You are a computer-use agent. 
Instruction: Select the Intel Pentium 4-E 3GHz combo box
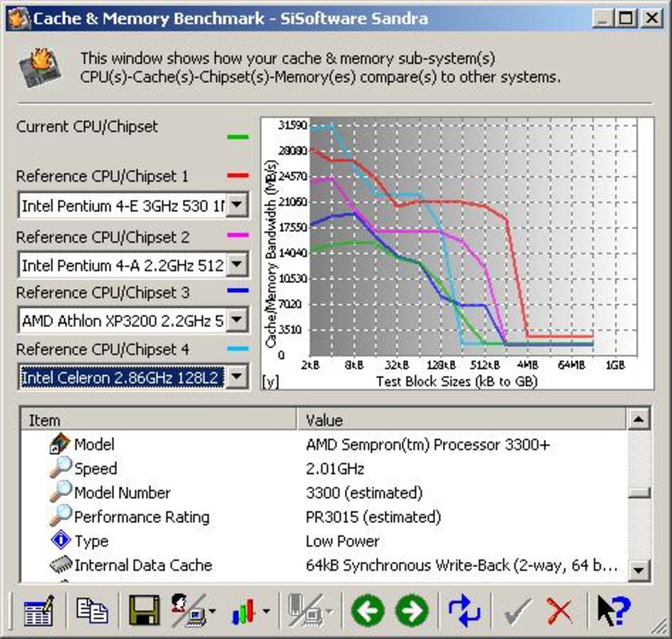(133, 205)
